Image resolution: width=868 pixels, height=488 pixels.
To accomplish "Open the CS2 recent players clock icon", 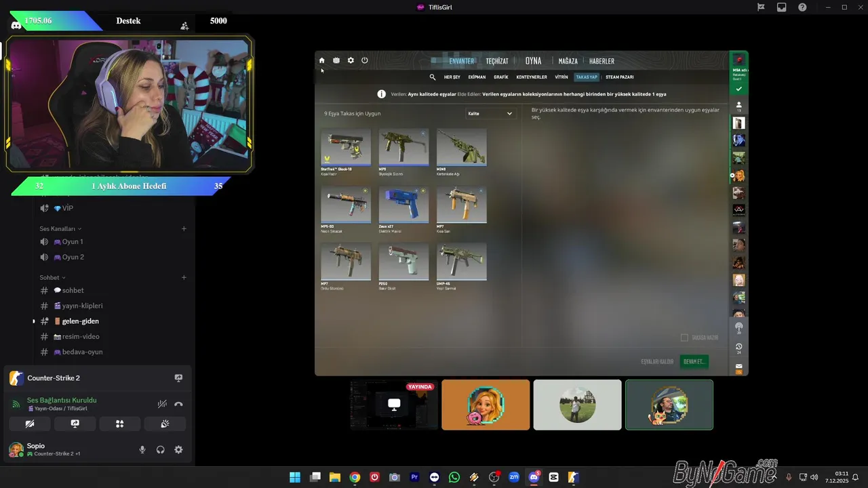I will [739, 348].
